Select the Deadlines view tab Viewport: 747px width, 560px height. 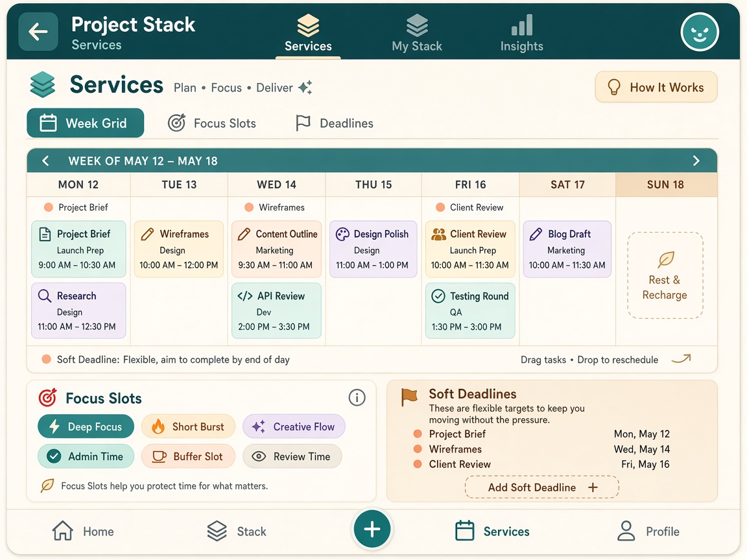click(x=335, y=123)
